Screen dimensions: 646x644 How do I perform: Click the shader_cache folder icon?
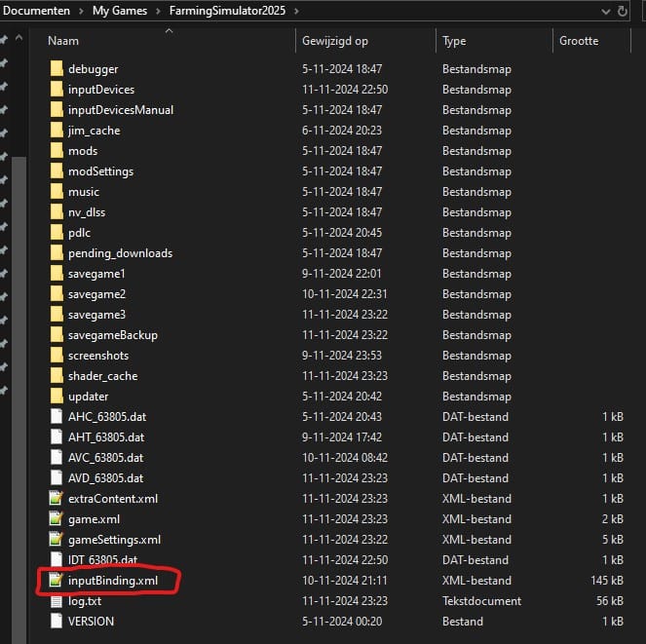click(x=57, y=376)
